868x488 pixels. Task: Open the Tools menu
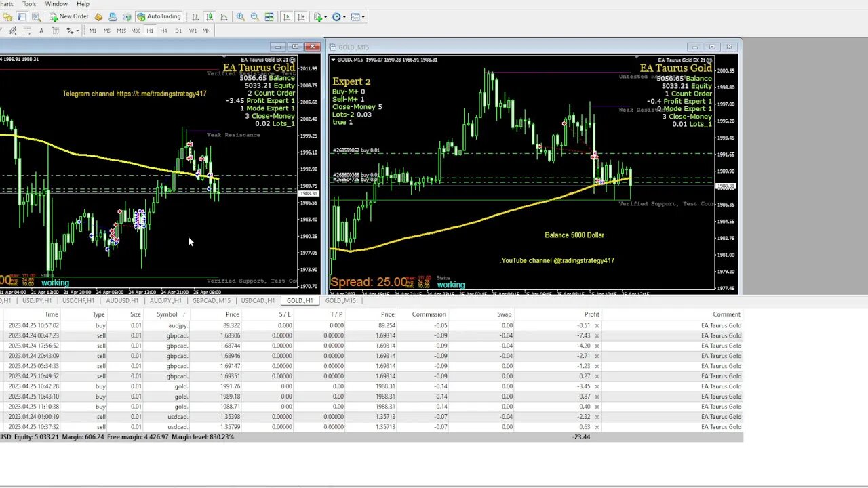[x=28, y=4]
